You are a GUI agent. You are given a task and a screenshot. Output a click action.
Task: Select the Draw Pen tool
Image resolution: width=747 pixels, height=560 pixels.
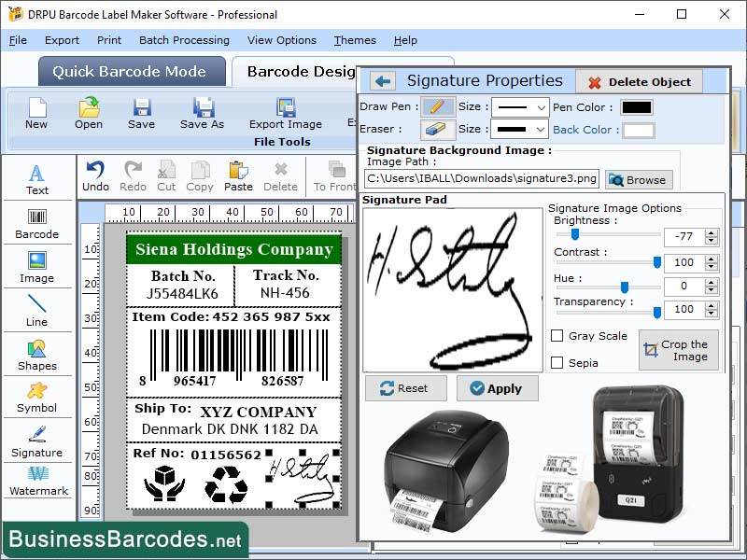[436, 106]
